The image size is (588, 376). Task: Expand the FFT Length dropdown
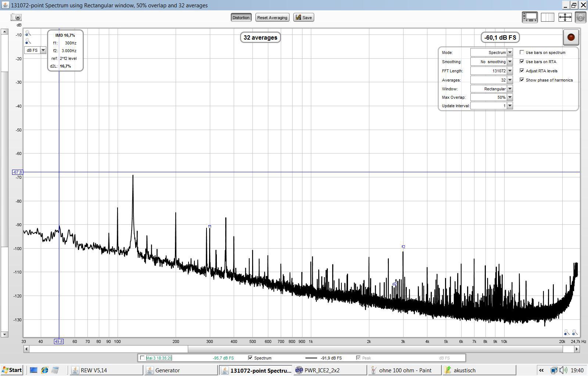510,71
